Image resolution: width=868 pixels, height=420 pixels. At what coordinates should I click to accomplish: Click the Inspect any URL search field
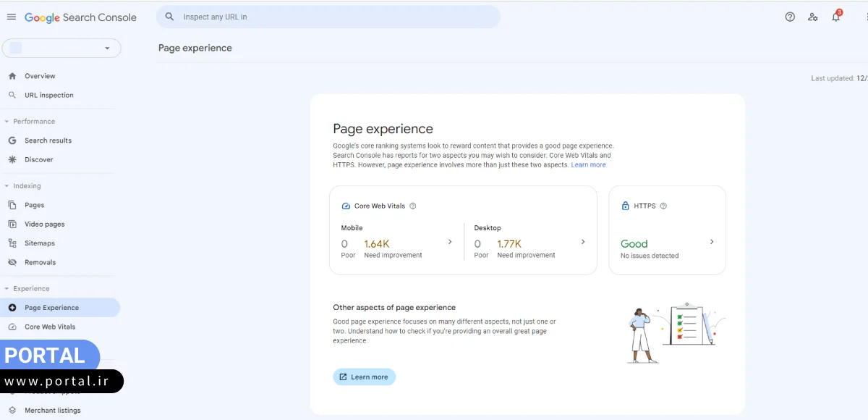pos(333,17)
